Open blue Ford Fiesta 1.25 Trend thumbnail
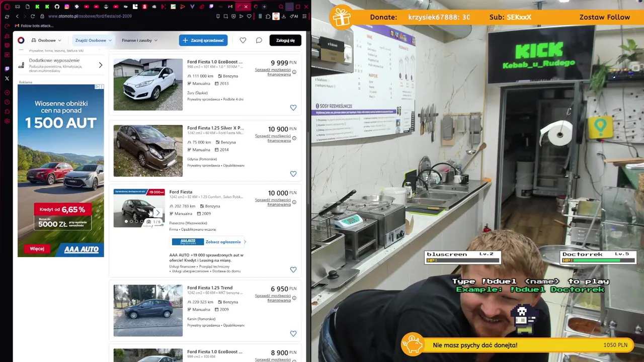This screenshot has width=644, height=362. pos(148,311)
